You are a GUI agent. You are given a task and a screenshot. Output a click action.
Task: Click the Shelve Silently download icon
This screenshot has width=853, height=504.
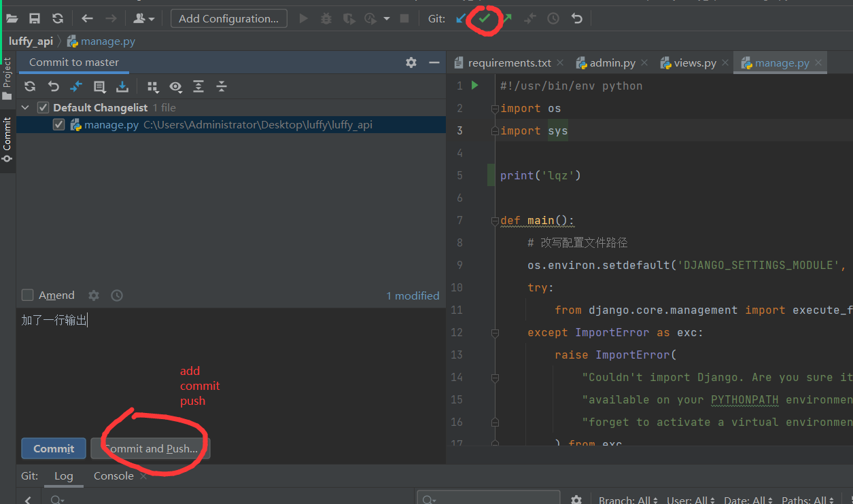[122, 86]
